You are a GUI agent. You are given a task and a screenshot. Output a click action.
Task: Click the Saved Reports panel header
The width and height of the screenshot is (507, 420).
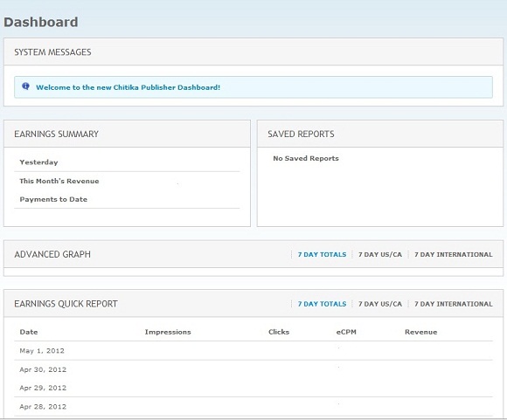click(380, 134)
